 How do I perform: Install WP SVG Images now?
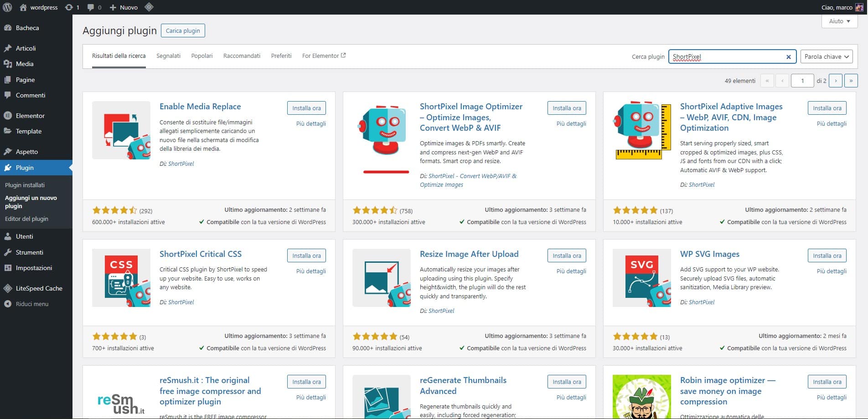click(827, 255)
